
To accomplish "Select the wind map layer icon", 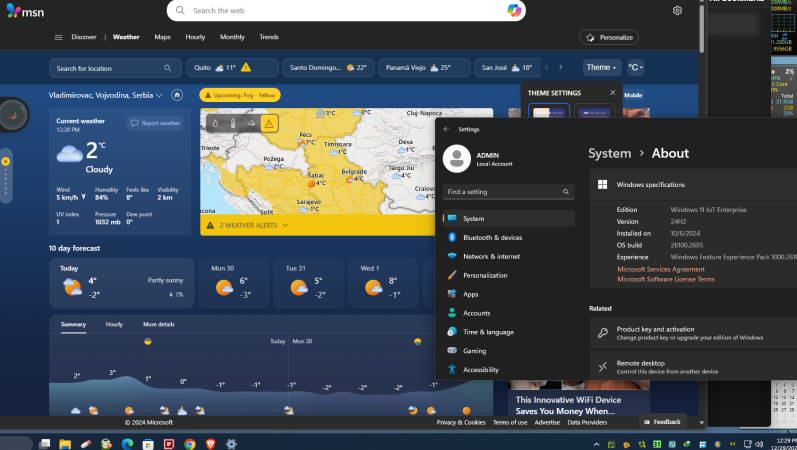I will [x=251, y=123].
